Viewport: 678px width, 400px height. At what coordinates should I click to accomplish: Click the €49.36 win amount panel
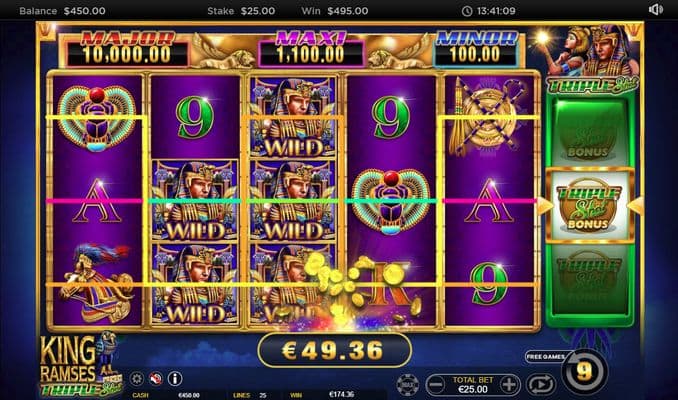coord(334,350)
